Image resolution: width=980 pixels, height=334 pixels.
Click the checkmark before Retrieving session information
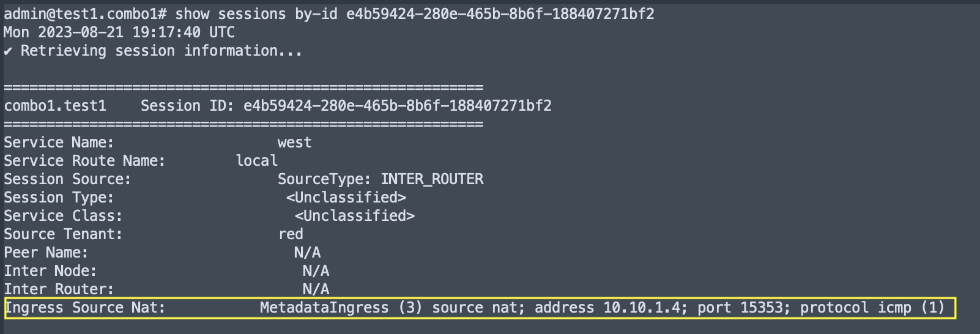[8, 51]
